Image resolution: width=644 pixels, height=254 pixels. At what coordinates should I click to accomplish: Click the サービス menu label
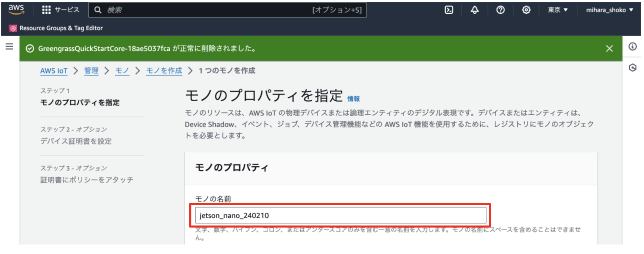click(67, 10)
